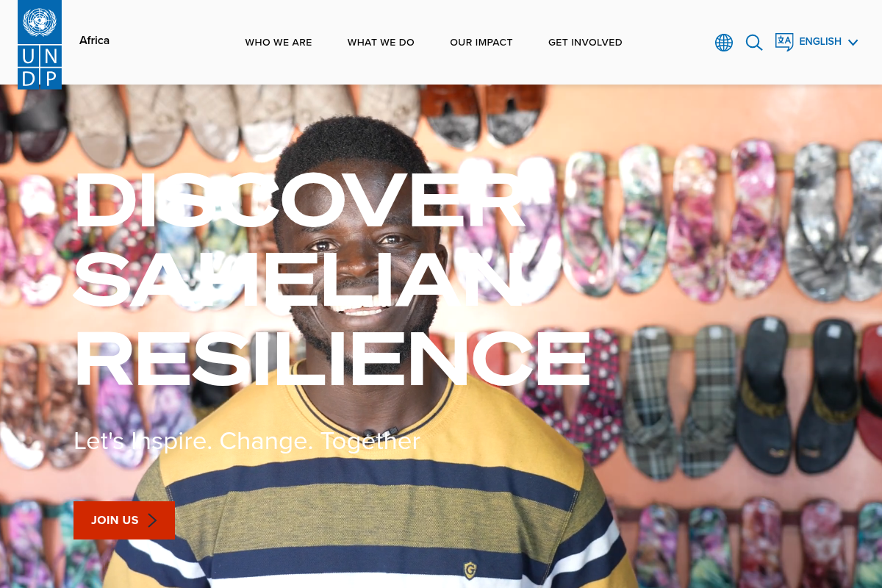Click the UNDP logo in the header
The image size is (882, 588).
[40, 44]
